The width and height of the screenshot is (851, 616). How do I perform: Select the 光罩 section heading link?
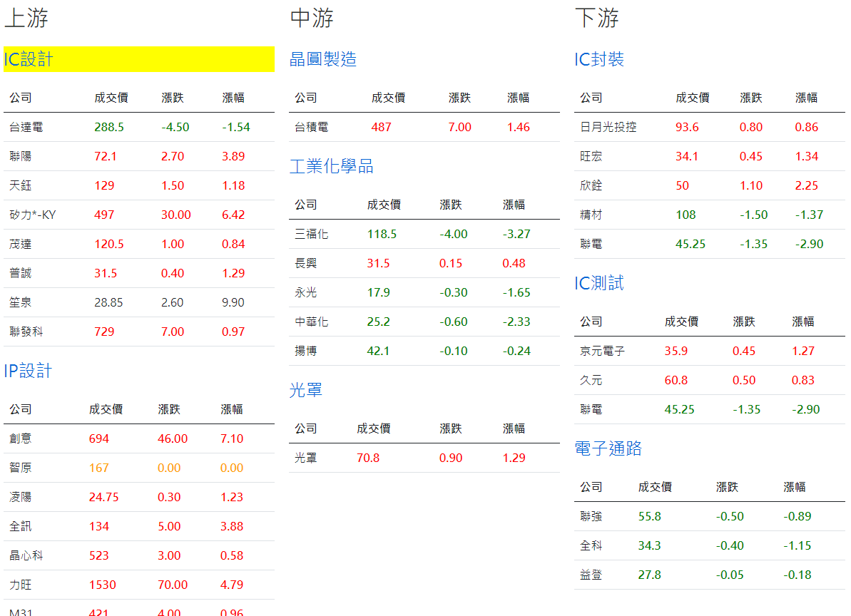[x=306, y=390]
